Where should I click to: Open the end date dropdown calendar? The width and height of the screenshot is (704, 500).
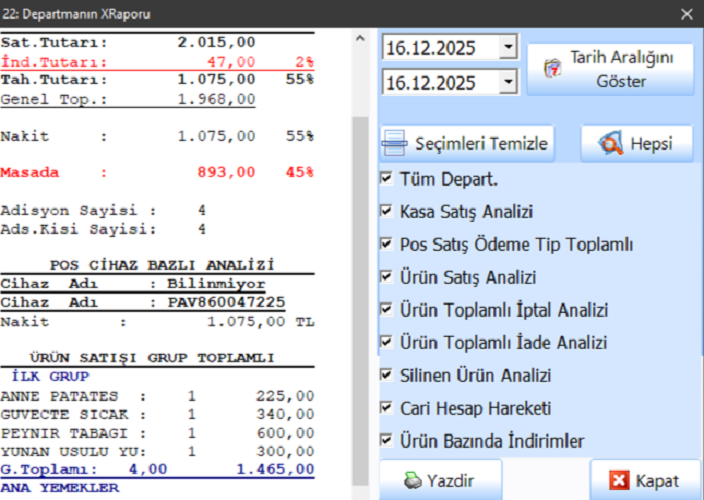[x=509, y=82]
